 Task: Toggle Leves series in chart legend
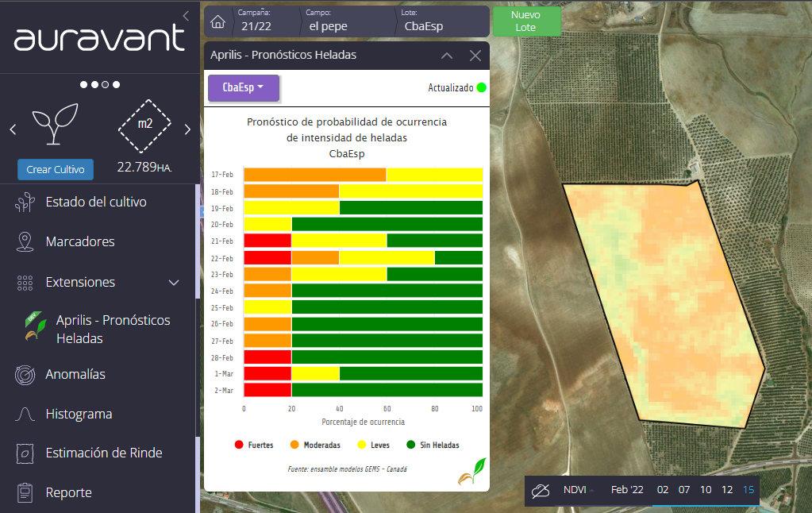[373, 445]
